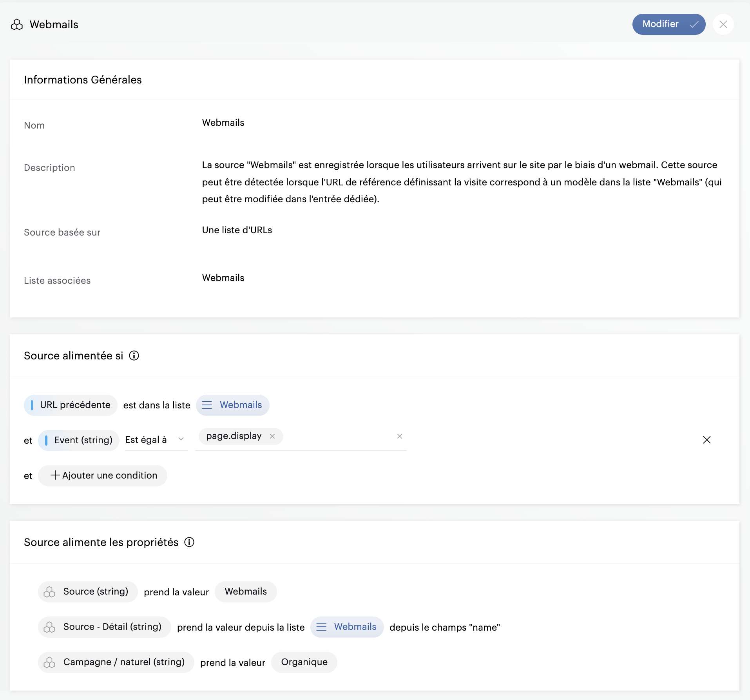Image resolution: width=750 pixels, height=700 pixels.
Task: Click the Event (string) property chip
Action: coord(79,440)
